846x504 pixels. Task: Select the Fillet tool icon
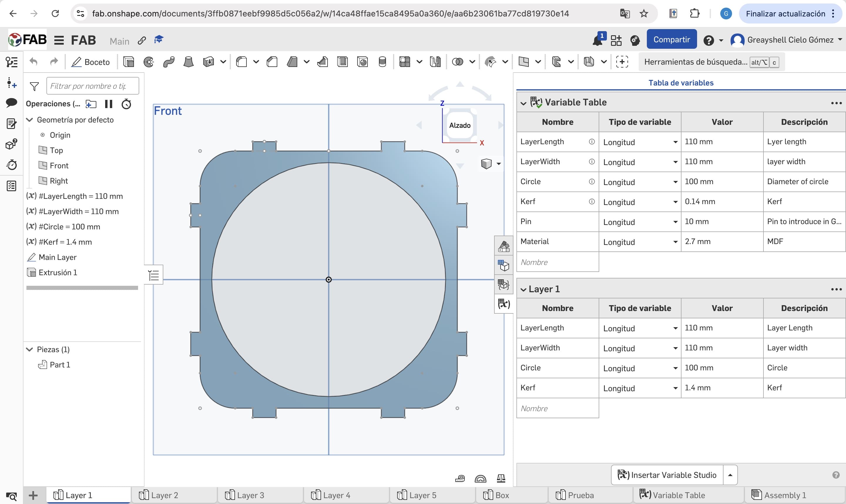[x=241, y=62]
